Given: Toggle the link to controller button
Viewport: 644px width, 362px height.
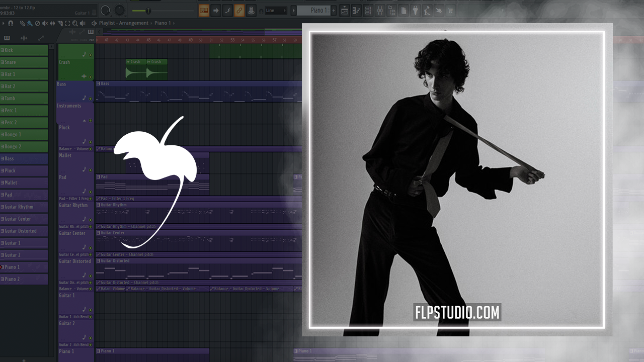Looking at the screenshot, I should tap(239, 11).
